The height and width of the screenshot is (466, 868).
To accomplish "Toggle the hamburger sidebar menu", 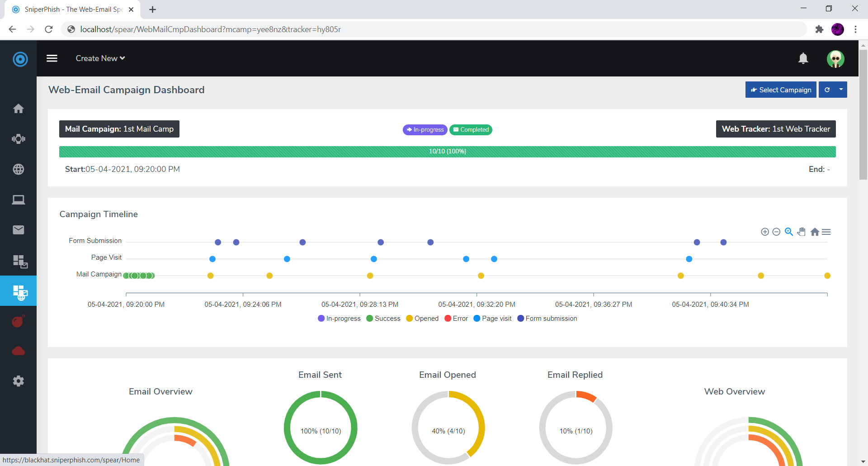I will click(x=52, y=58).
